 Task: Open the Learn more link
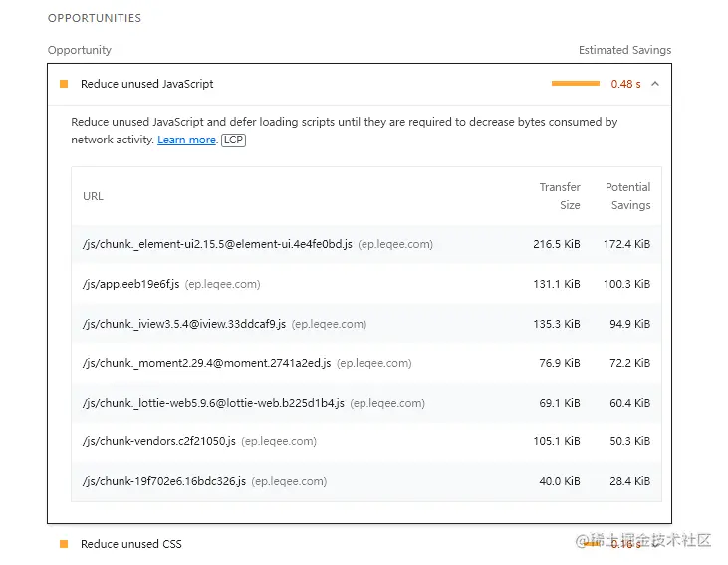186,141
